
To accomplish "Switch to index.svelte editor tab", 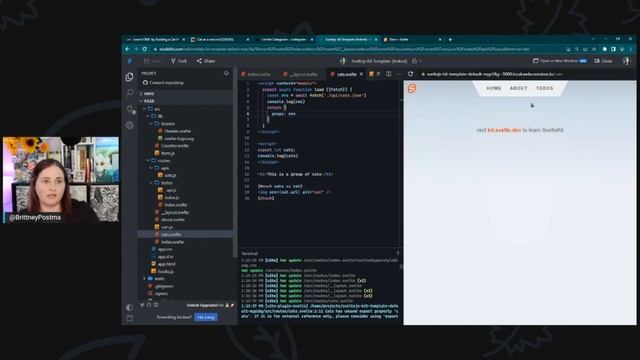I will click(x=256, y=74).
